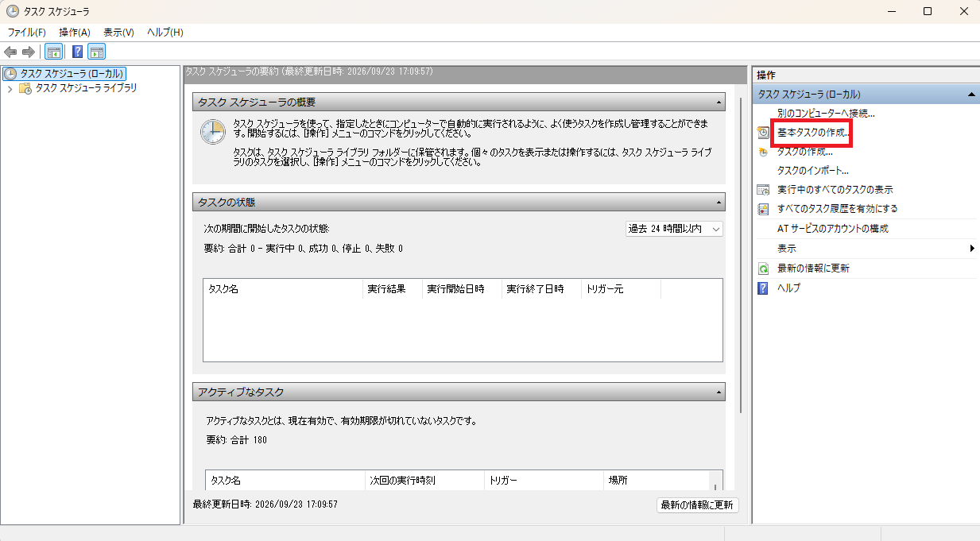The image size is (980, 541).
Task: Click the 実行開始日時 column header
Action: (462, 289)
